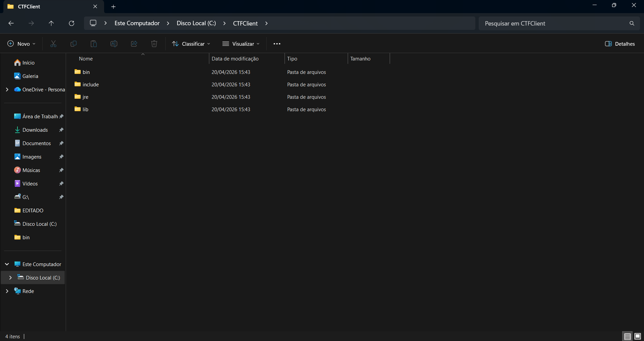The width and height of the screenshot is (644, 341).
Task: Click the Cut scissors icon in the toolbar
Action: point(53,44)
